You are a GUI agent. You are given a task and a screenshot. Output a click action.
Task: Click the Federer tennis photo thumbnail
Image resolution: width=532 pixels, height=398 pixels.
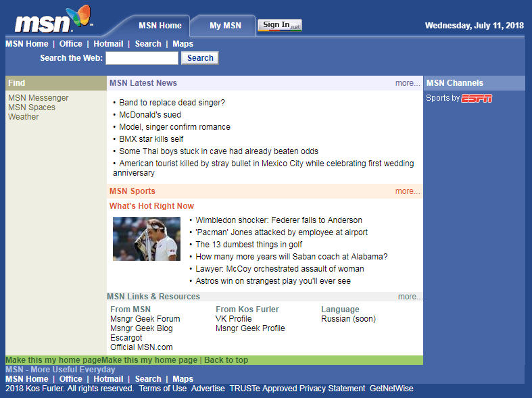147,239
